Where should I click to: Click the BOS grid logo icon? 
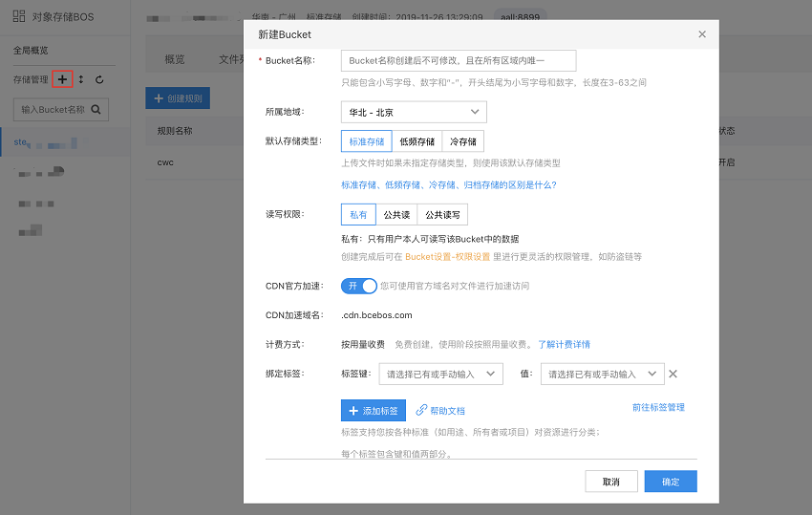coord(19,16)
